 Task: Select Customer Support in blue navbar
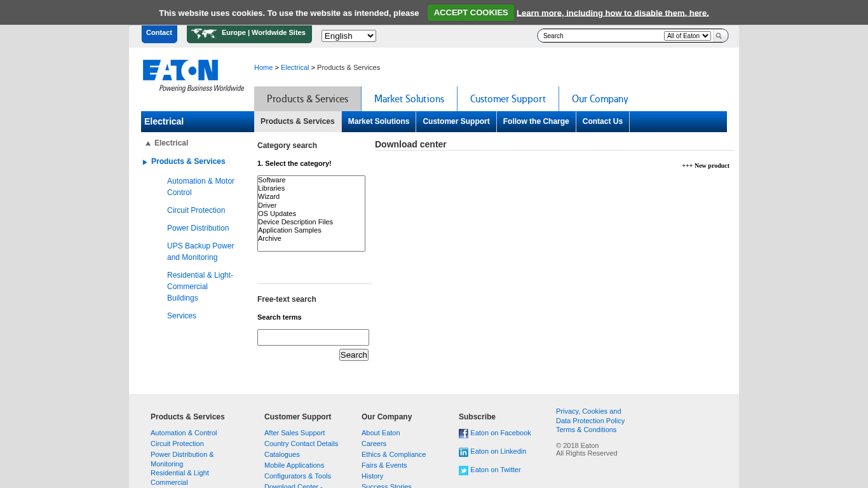pyautogui.click(x=456, y=121)
